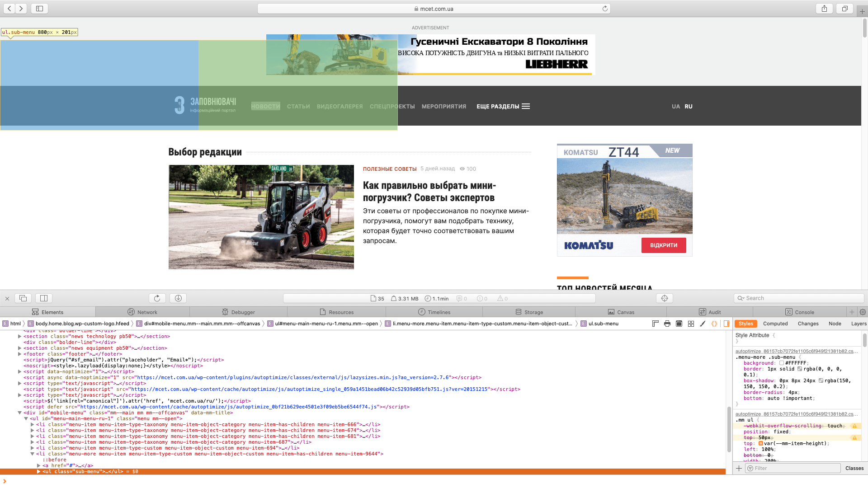
Task: Open box-shadow rgba(150,150,150) color swatch
Action: 821,380
